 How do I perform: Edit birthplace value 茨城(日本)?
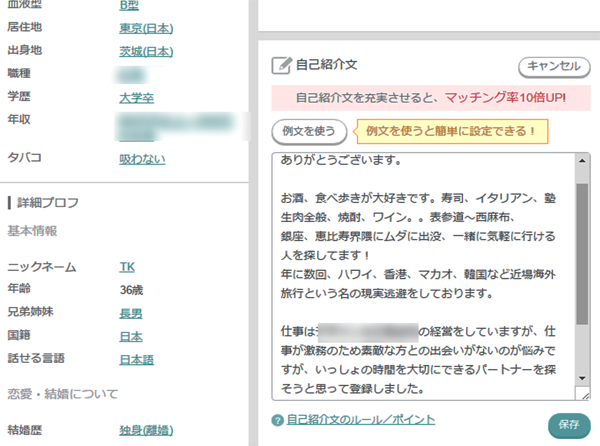146,51
